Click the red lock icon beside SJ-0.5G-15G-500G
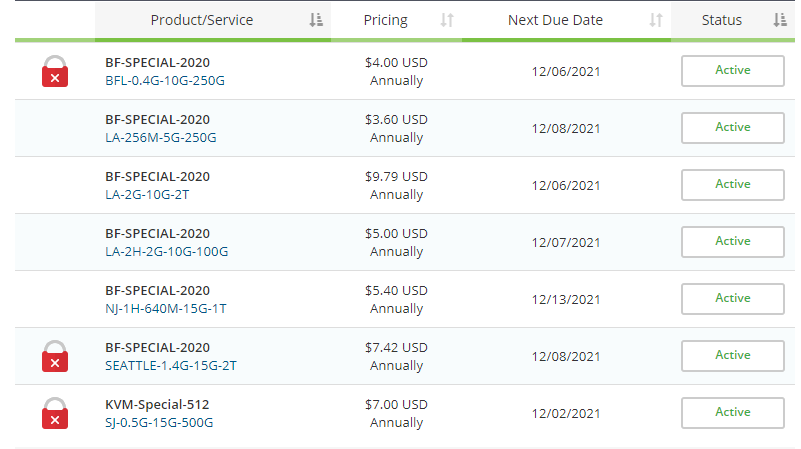Image resolution: width=801 pixels, height=449 pixels. click(55, 413)
